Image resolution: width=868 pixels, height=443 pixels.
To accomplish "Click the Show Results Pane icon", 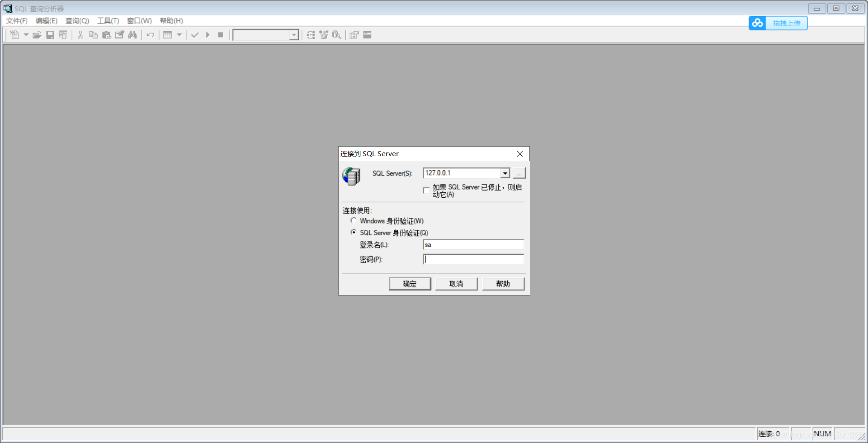I will [367, 35].
